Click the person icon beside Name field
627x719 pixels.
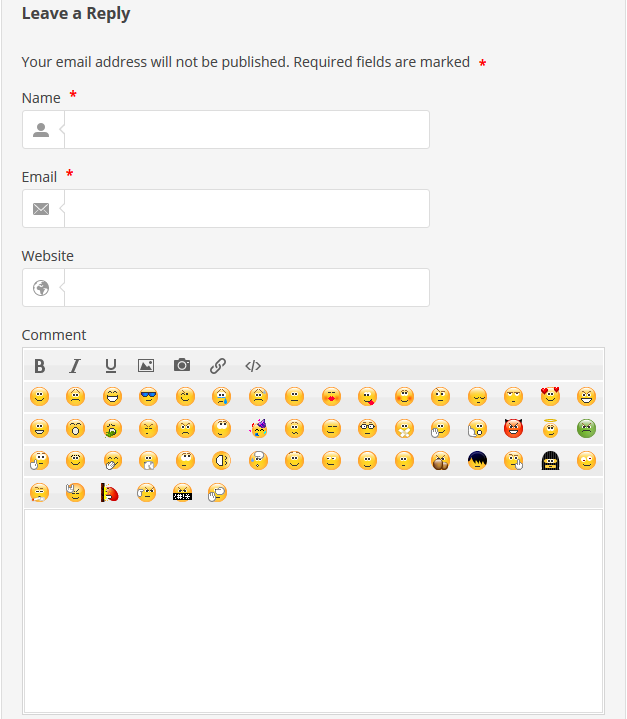pyautogui.click(x=41, y=130)
